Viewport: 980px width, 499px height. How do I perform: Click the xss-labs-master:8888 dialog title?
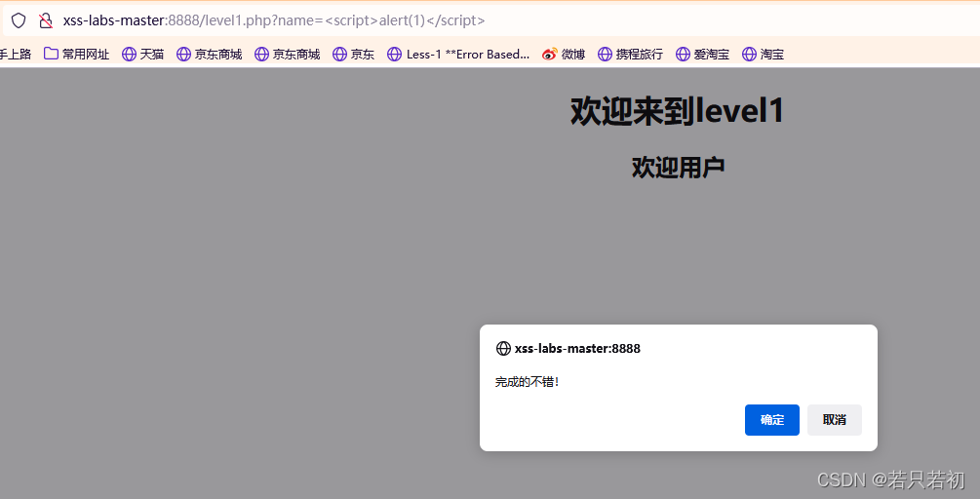pyautogui.click(x=577, y=349)
